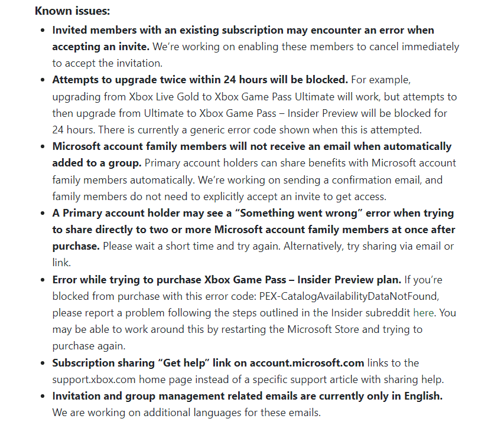504x422 pixels.
Task: Click the "Known issues:" heading
Action: 72,11
